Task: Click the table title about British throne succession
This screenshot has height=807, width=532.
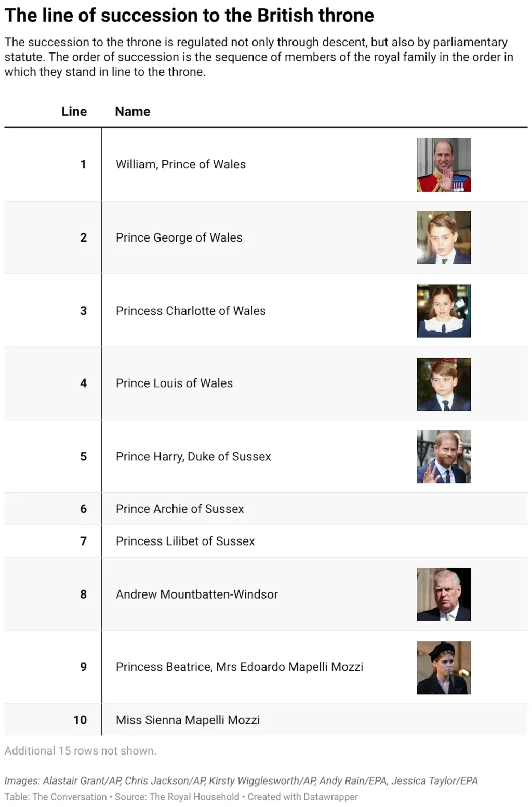Action: (x=189, y=16)
